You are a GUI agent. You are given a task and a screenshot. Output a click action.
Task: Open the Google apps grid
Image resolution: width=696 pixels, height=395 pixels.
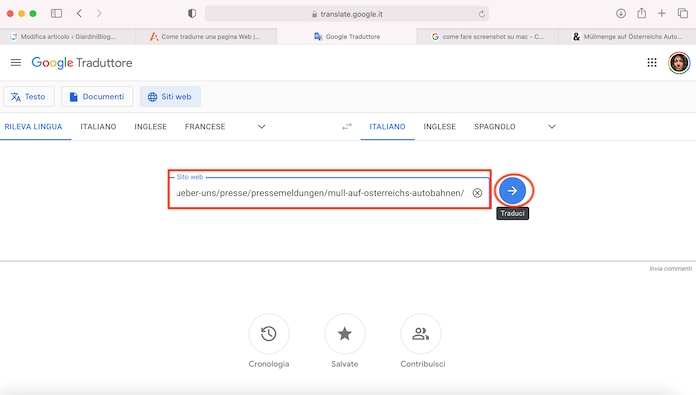[652, 63]
